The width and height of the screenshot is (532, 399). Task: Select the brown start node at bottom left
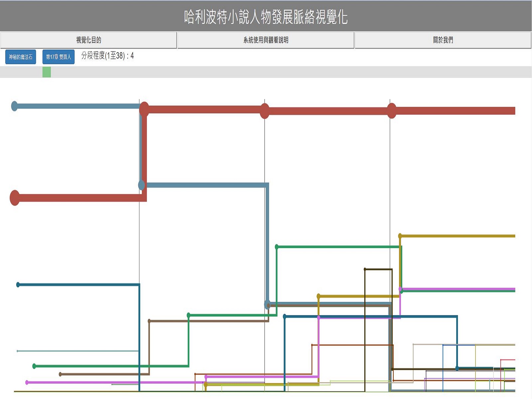[x=60, y=374]
